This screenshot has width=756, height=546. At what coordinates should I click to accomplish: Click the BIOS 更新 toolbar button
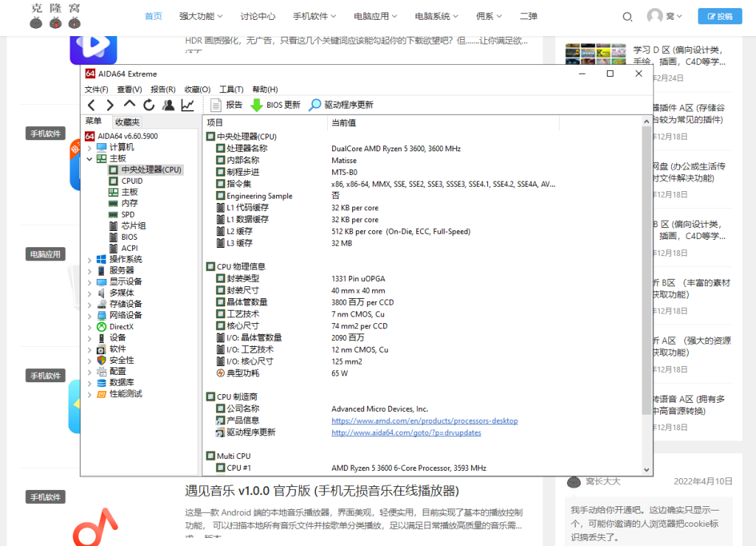[x=275, y=105]
